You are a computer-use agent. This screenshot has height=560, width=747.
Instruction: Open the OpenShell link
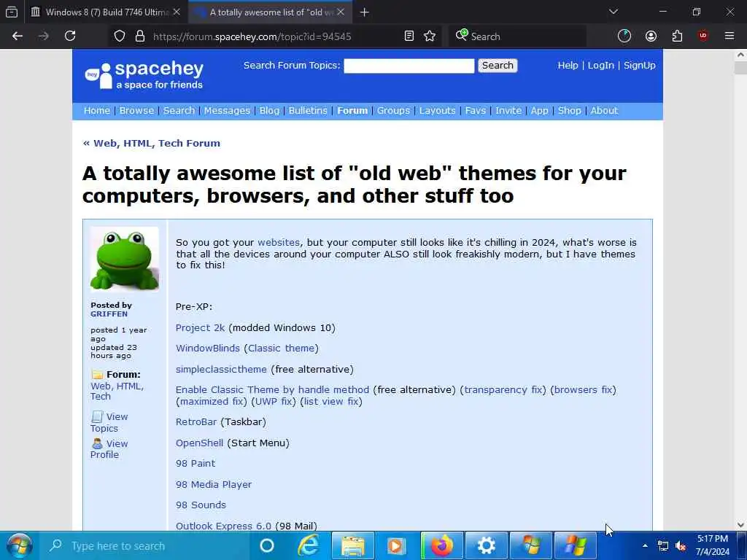[199, 443]
